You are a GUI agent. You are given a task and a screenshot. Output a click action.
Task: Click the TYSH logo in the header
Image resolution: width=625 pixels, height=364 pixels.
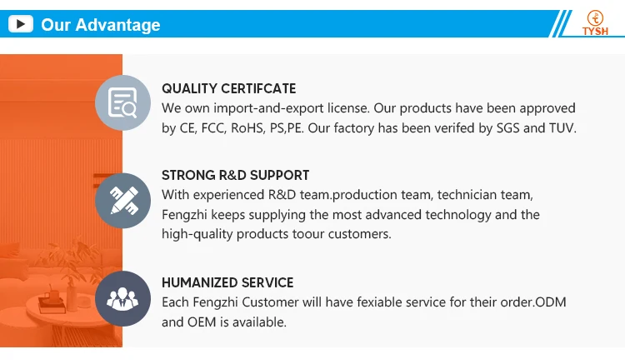coord(596,24)
